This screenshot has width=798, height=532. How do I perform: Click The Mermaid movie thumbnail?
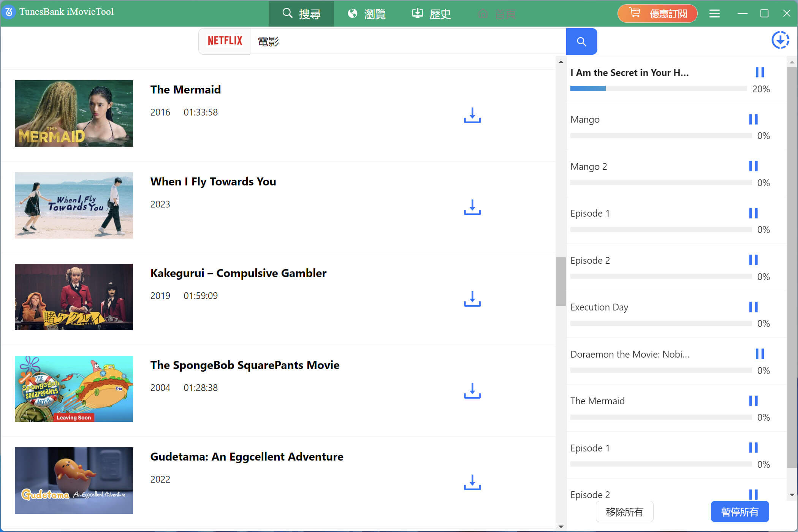[x=74, y=113]
